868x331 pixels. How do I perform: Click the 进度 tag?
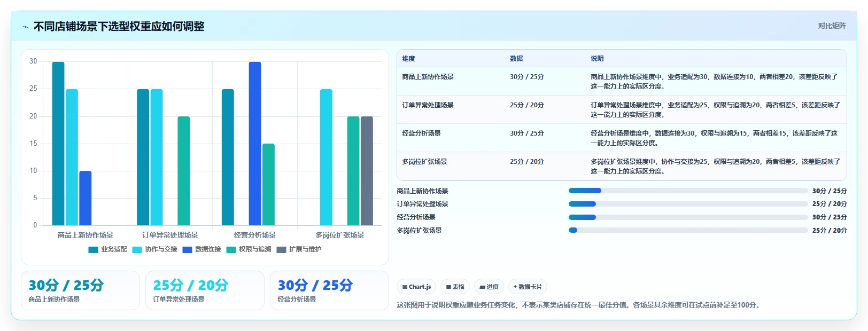pyautogui.click(x=489, y=287)
